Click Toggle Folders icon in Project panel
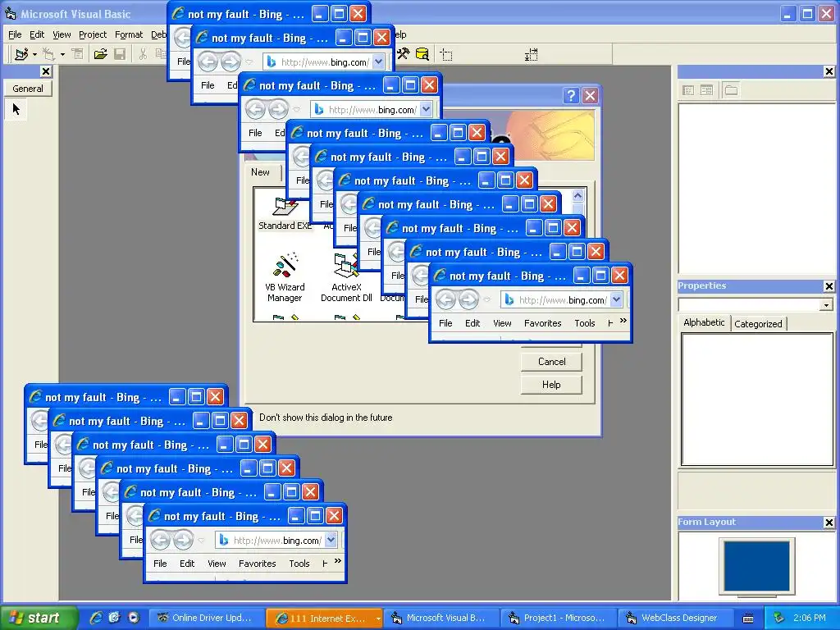The image size is (840, 630). [731, 90]
